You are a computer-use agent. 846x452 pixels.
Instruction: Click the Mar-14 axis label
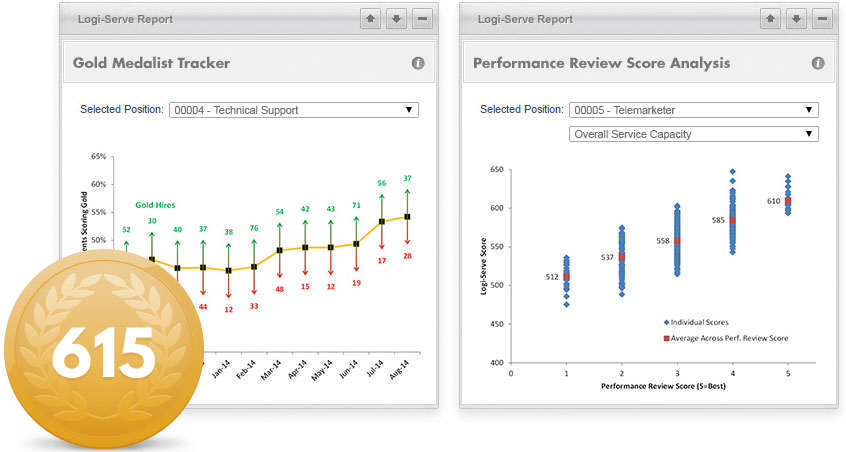(271, 370)
